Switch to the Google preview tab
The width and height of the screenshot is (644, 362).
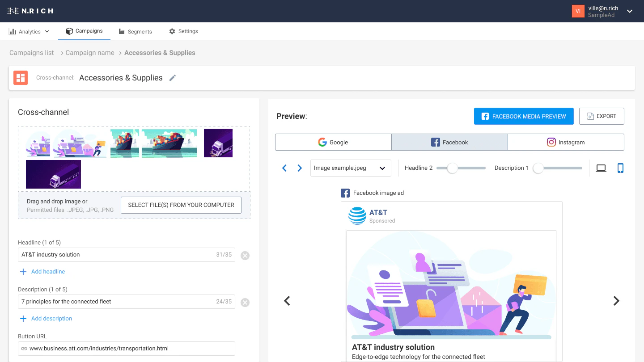333,142
